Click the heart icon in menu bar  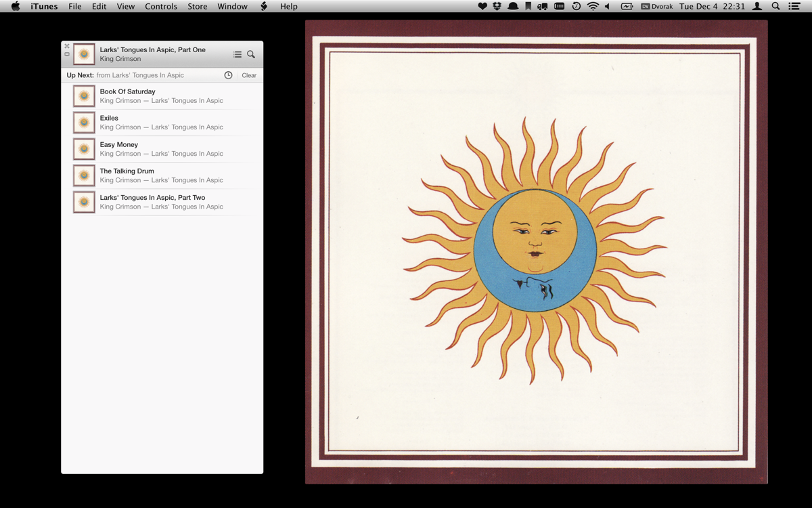coord(482,6)
